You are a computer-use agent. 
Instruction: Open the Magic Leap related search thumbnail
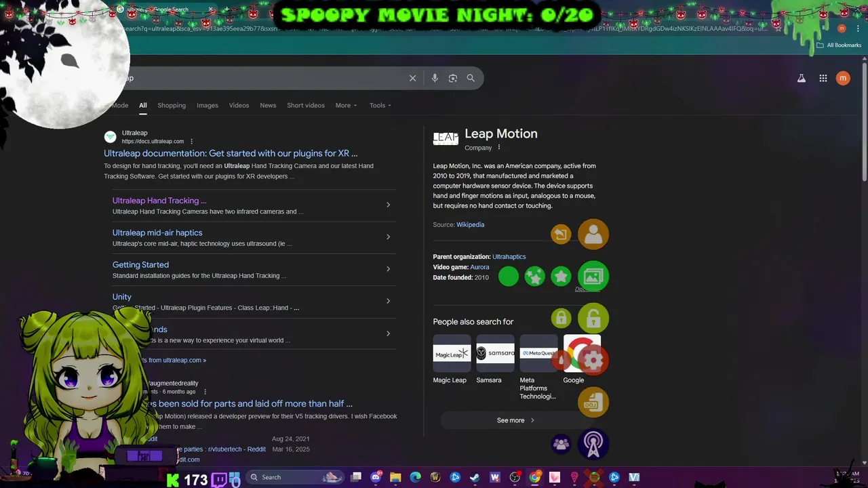tap(452, 352)
